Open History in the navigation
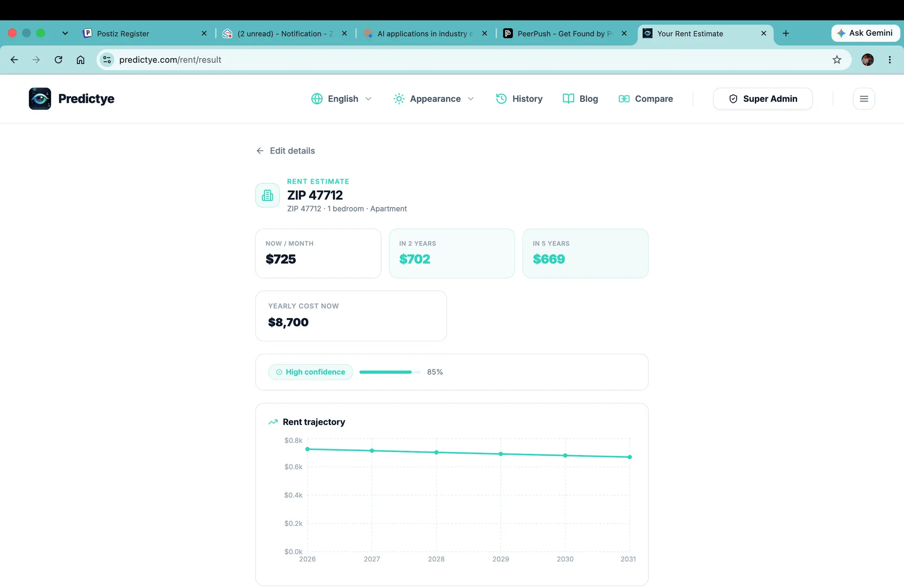 tap(519, 99)
